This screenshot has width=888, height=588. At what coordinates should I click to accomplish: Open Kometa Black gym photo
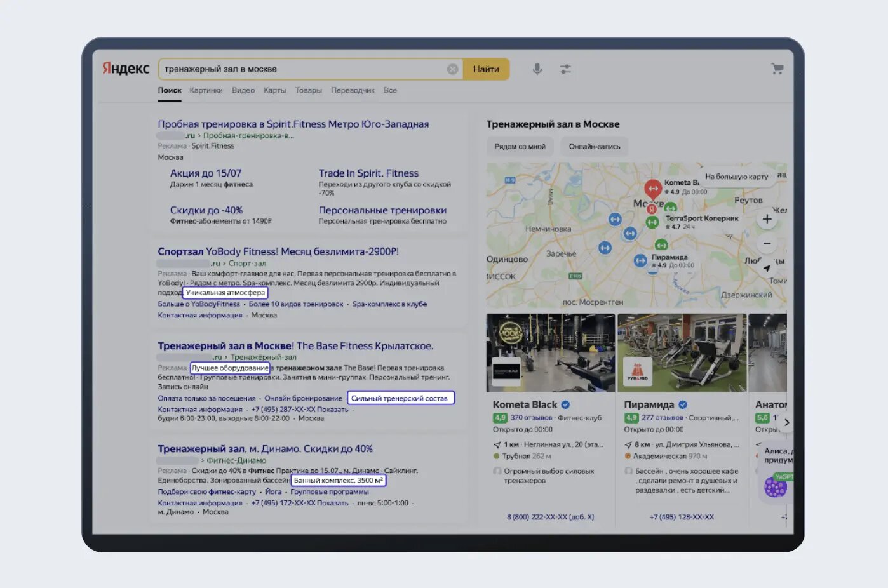pyautogui.click(x=550, y=352)
